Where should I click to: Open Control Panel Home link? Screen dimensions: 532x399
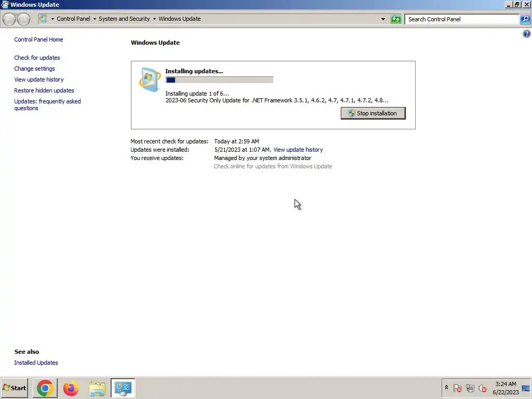pos(38,39)
